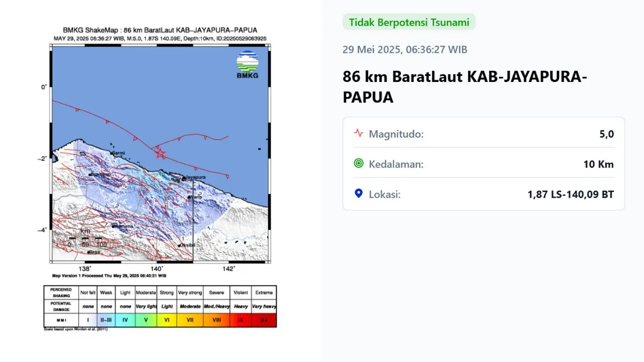Click the red epicenter star on the map
The height and width of the screenshot is (362, 644).
(160, 153)
